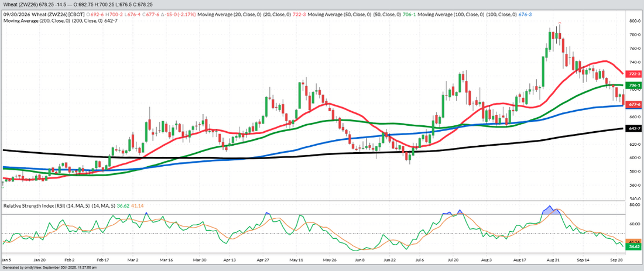The image size is (644, 271).
Task: Click the May 26 date label
Action: click(x=330, y=260)
